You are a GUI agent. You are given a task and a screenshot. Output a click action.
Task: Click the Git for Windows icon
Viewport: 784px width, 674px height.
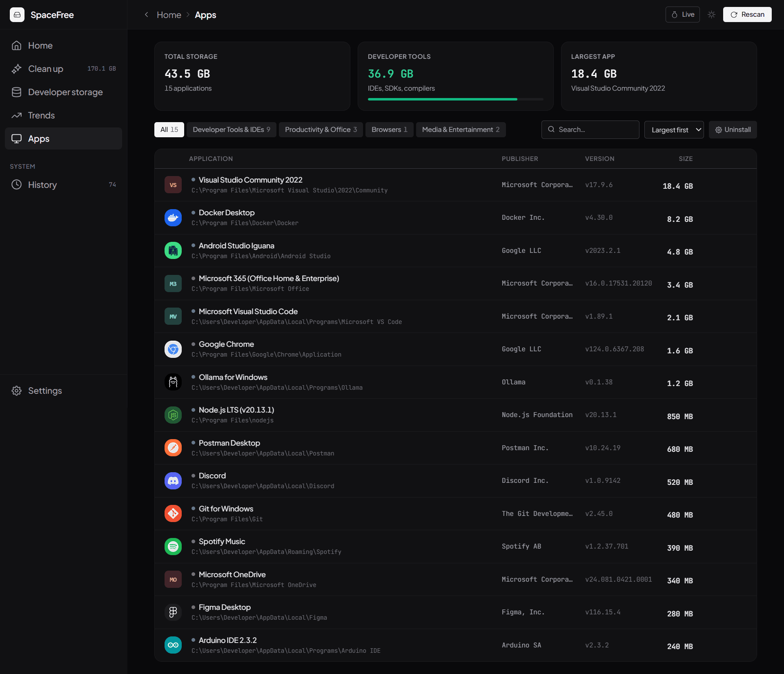pos(173,514)
